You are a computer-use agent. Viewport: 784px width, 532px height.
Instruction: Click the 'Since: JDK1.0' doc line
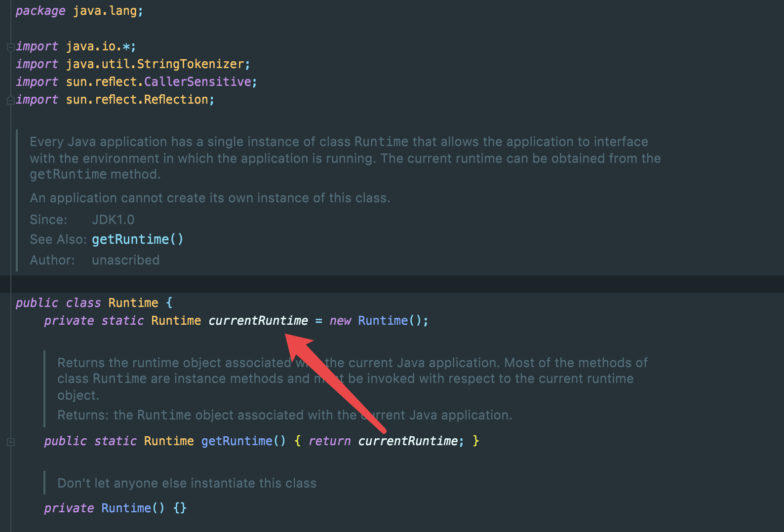pyautogui.click(x=82, y=220)
